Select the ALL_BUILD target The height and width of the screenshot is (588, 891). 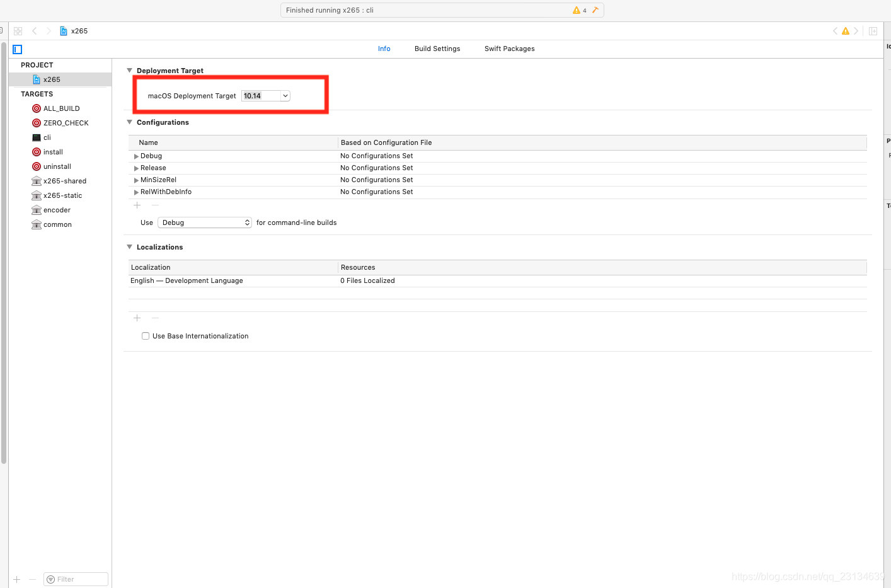(60, 108)
